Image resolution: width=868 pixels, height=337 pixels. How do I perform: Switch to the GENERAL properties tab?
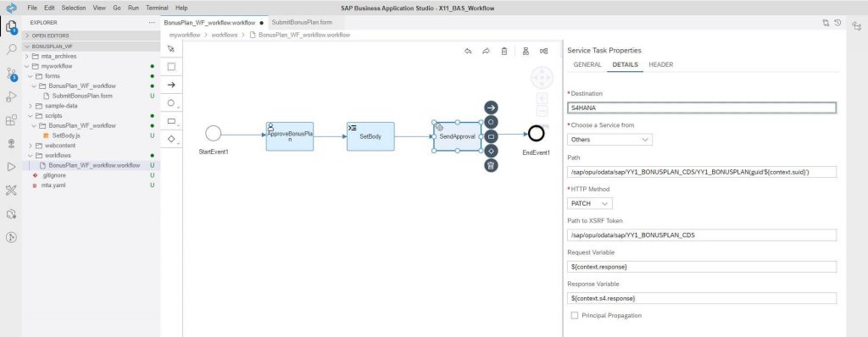pyautogui.click(x=587, y=64)
